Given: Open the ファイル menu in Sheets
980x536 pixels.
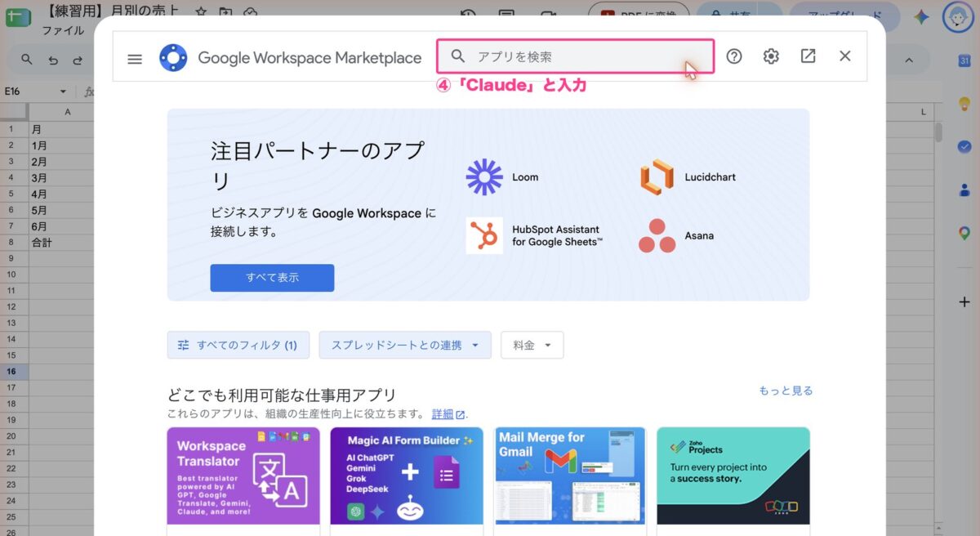Looking at the screenshot, I should pyautogui.click(x=63, y=30).
